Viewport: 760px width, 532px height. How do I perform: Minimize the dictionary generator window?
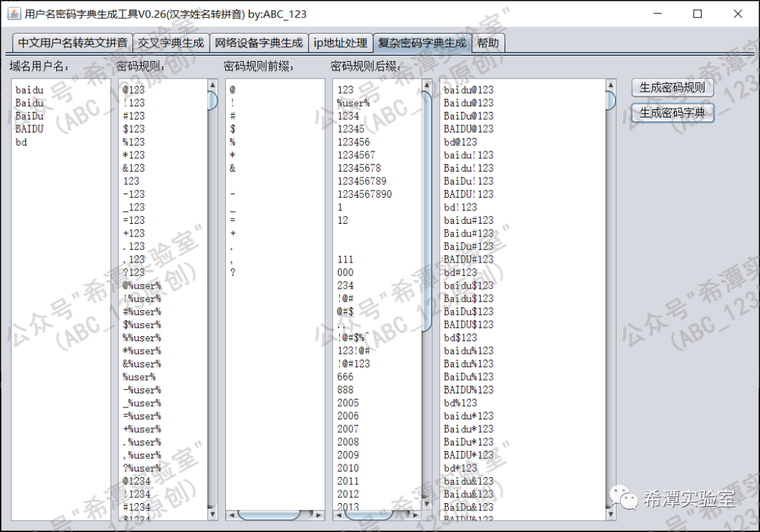658,13
